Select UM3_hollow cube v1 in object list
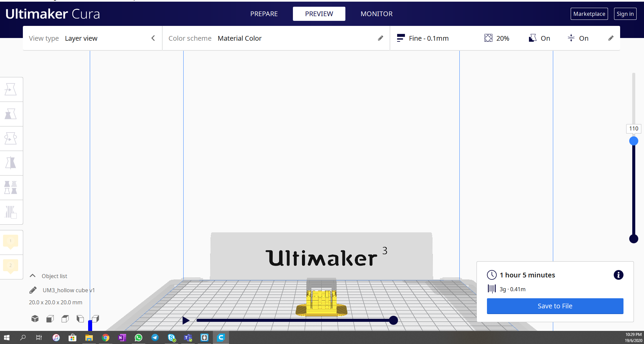 pos(69,290)
